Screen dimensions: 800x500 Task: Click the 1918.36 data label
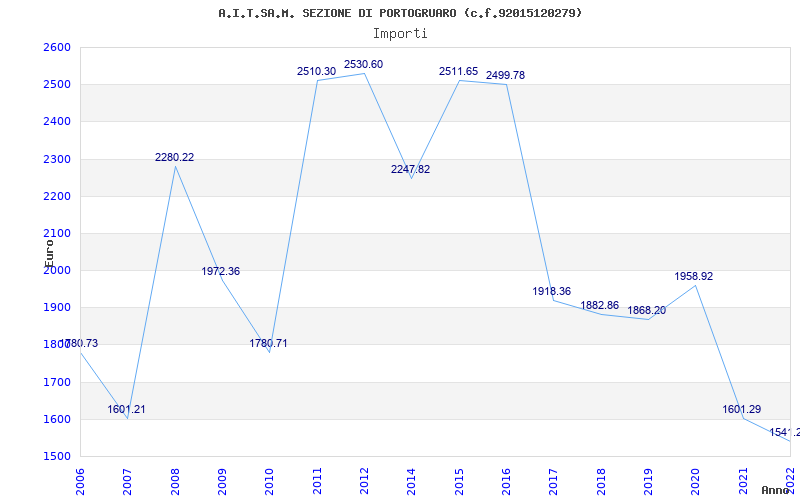[552, 291]
